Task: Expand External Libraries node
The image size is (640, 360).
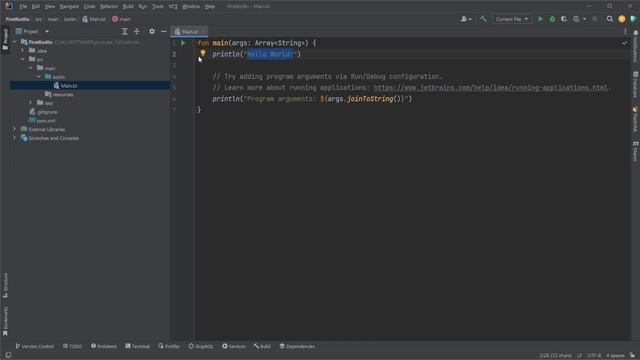Action: (15, 129)
